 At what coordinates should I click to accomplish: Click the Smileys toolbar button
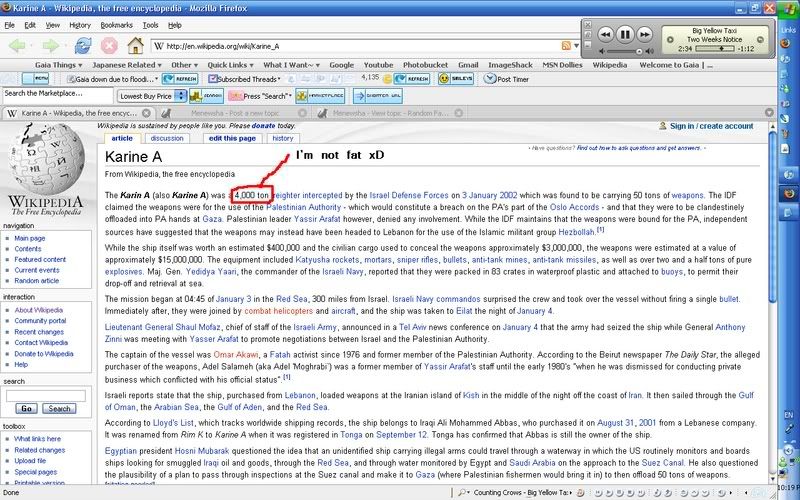tap(456, 78)
